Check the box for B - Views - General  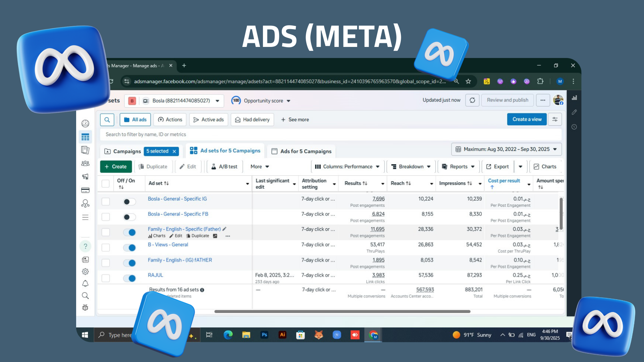(x=106, y=248)
